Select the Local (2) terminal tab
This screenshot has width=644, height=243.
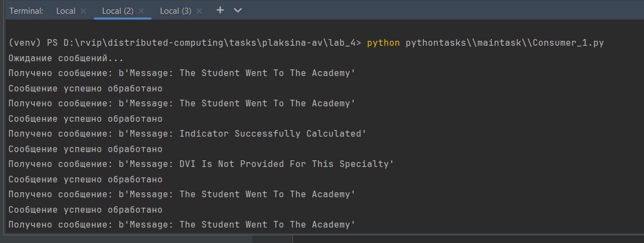point(118,11)
